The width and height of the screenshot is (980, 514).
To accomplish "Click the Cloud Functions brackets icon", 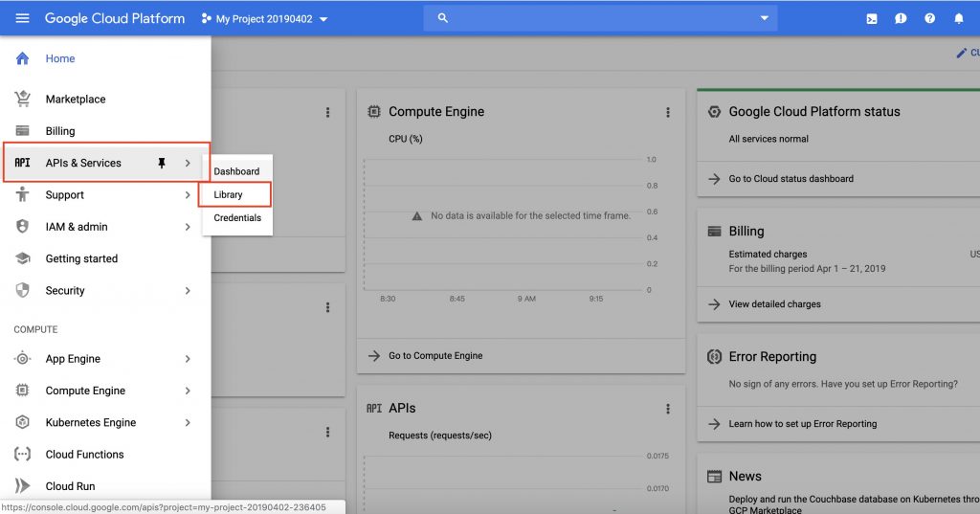I will coord(23,454).
